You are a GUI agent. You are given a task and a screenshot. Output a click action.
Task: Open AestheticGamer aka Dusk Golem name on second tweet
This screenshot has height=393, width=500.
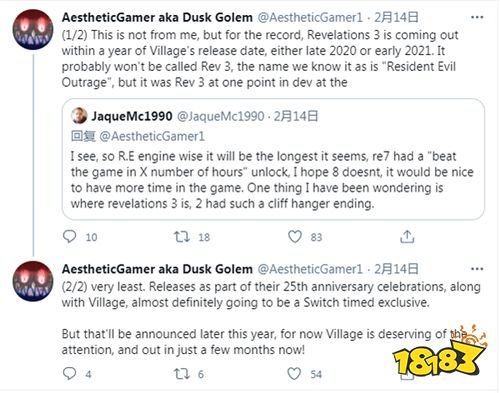[x=157, y=269]
